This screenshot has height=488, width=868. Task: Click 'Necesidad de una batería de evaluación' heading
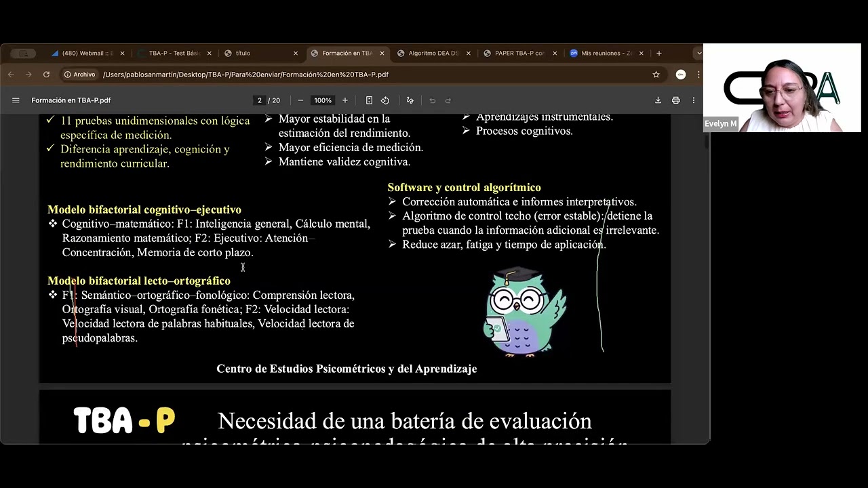tap(405, 421)
